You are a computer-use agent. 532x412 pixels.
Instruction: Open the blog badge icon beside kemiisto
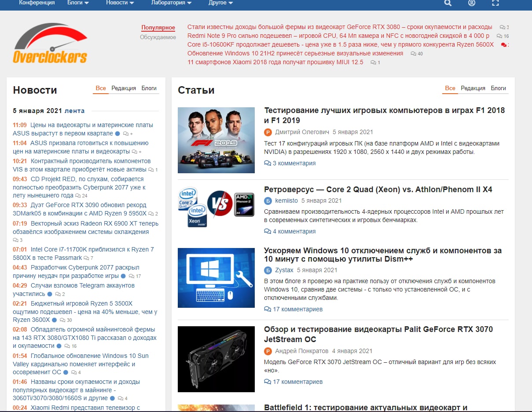click(268, 201)
